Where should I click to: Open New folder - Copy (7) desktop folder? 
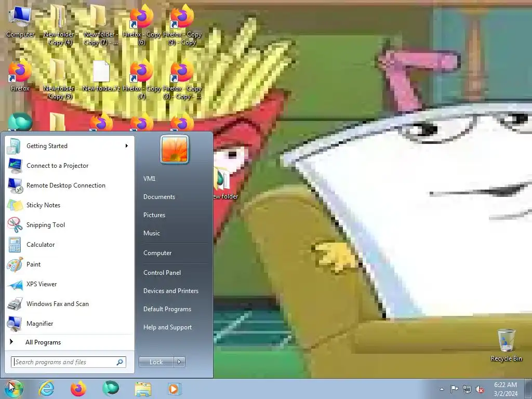100,25
